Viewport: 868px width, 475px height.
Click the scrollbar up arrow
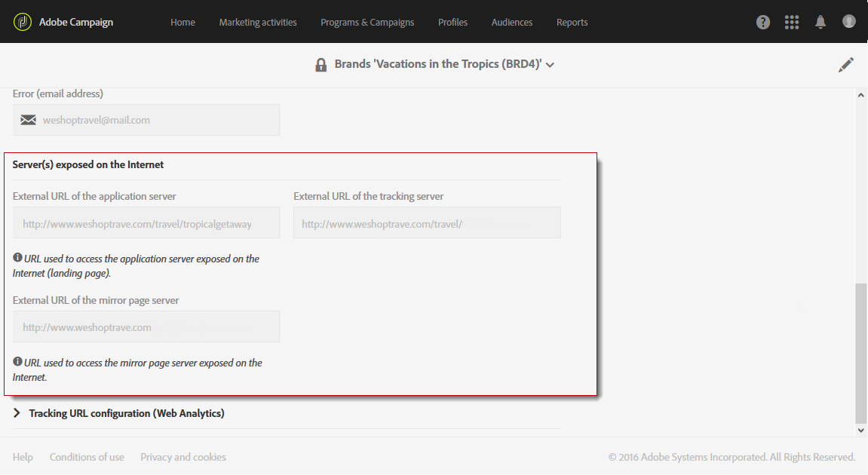pos(860,95)
